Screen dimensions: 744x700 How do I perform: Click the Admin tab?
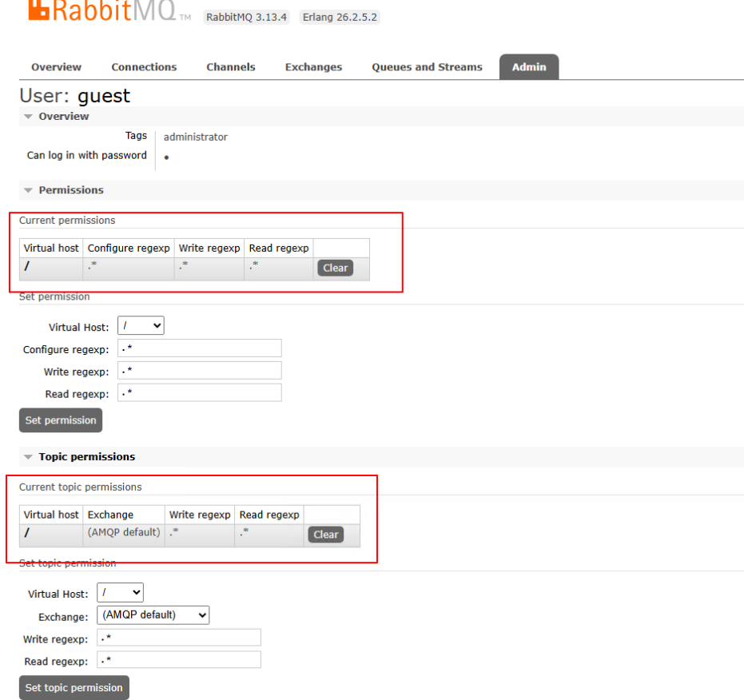point(528,67)
